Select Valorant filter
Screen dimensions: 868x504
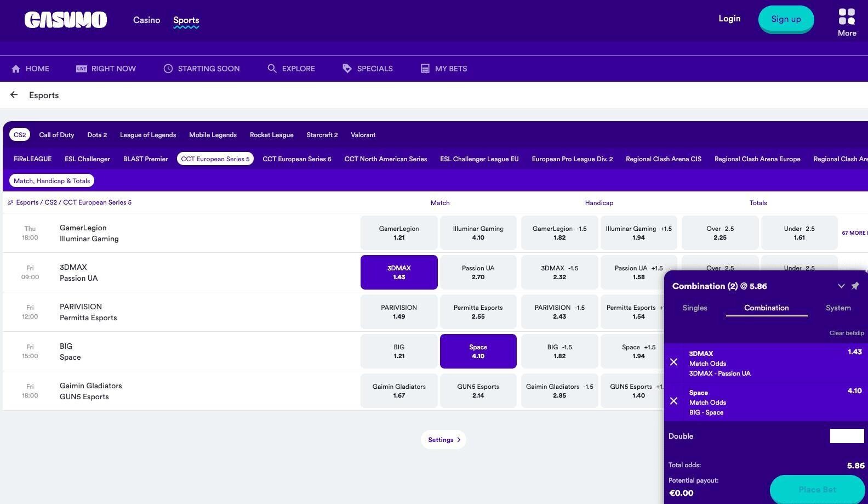pyautogui.click(x=363, y=135)
